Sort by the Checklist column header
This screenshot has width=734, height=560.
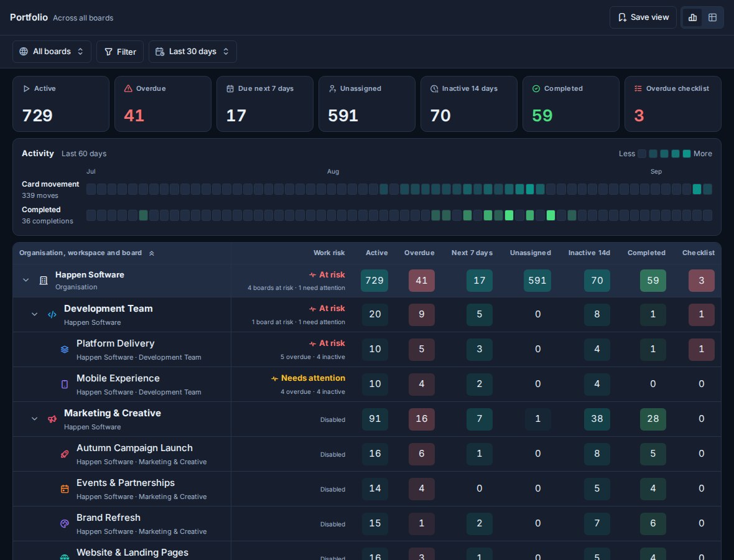pyautogui.click(x=699, y=253)
